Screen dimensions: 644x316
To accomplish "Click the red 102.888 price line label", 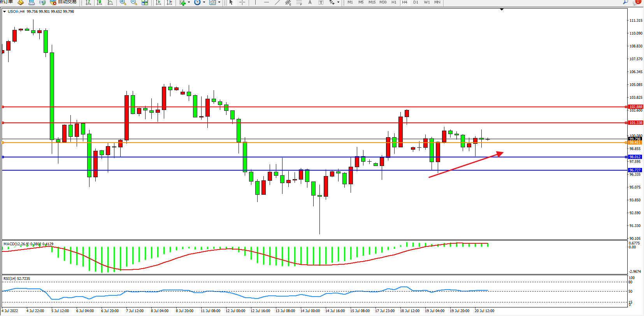I will [635, 106].
